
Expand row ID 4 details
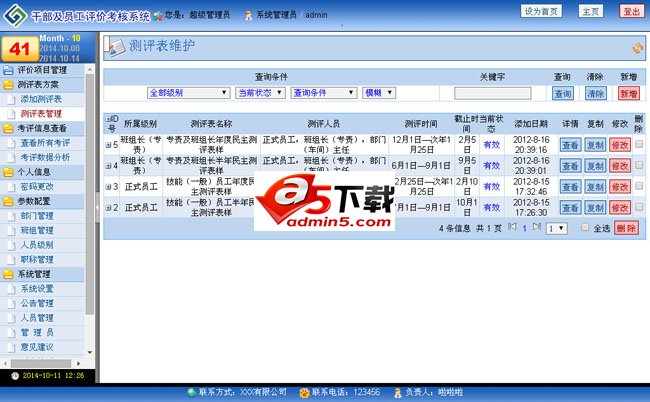[108, 166]
